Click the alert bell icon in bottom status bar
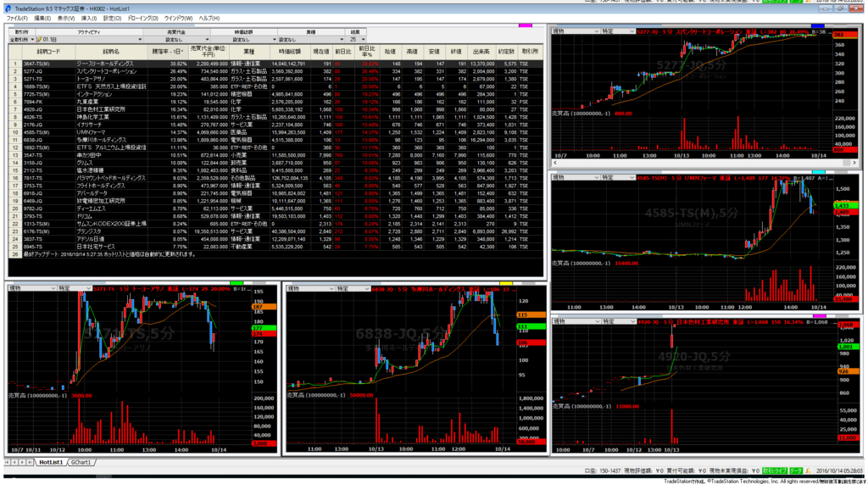The width and height of the screenshot is (868, 484). [809, 470]
